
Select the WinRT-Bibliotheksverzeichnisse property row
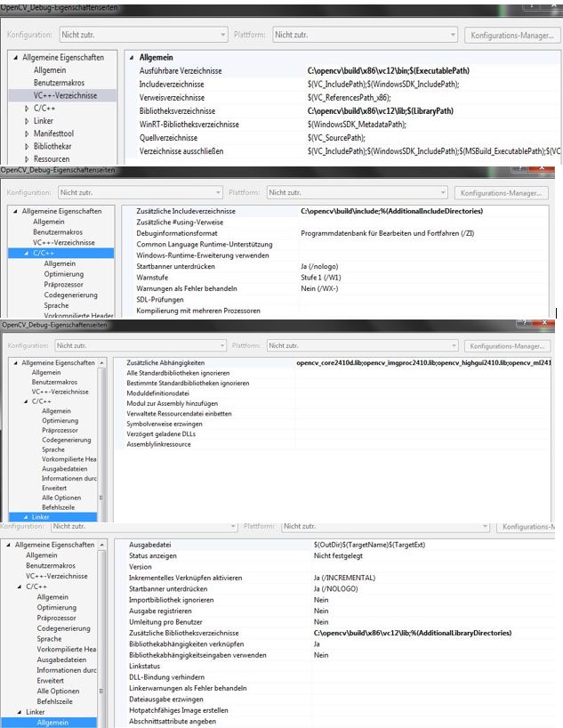point(342,125)
